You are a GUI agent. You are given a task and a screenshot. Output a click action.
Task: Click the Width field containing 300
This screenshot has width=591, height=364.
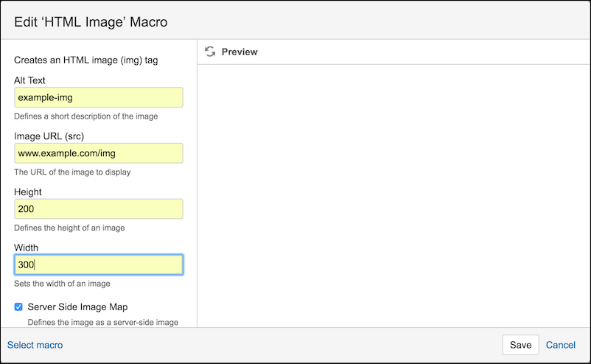[x=99, y=265]
